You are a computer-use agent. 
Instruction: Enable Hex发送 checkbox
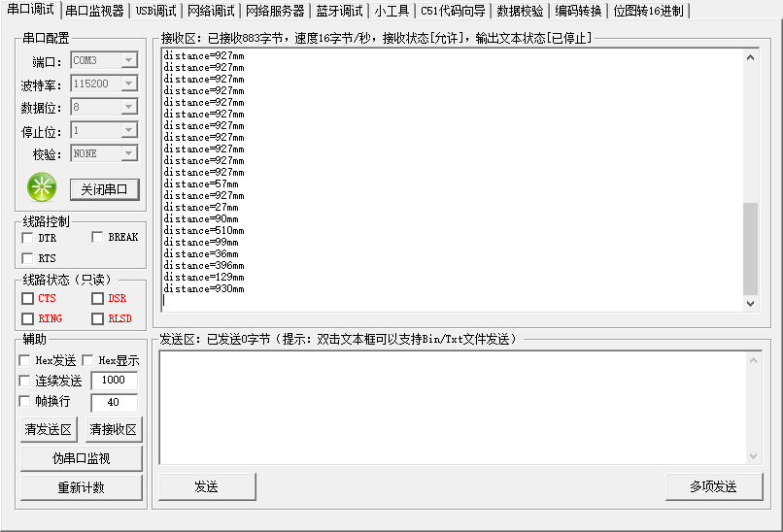[x=24, y=360]
